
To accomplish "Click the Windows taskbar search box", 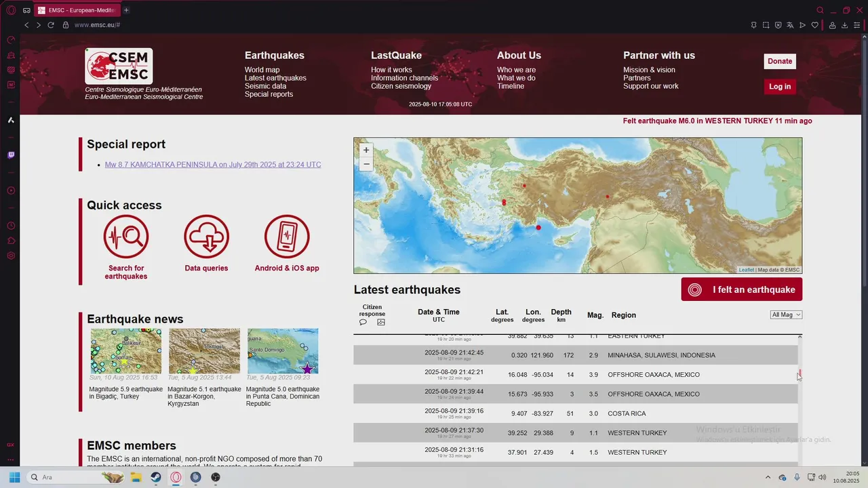I will [x=76, y=477].
